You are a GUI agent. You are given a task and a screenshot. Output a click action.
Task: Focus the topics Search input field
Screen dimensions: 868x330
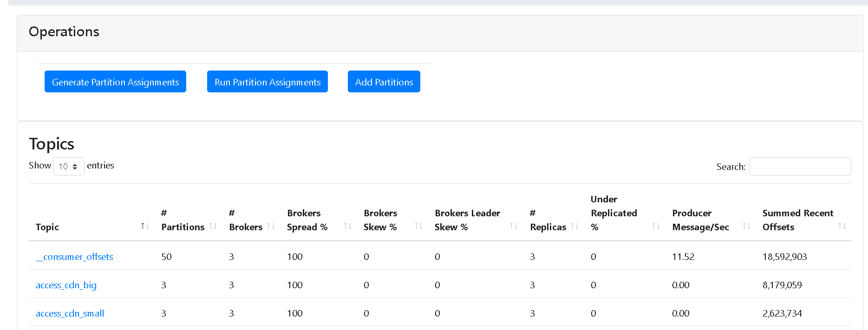[x=800, y=166]
